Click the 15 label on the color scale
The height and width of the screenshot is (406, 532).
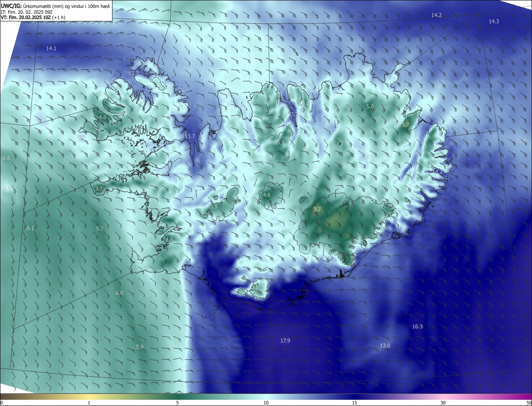(x=355, y=403)
